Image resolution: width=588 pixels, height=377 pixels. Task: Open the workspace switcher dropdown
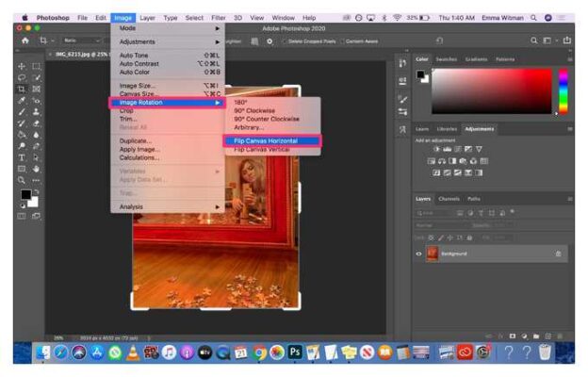[549, 41]
